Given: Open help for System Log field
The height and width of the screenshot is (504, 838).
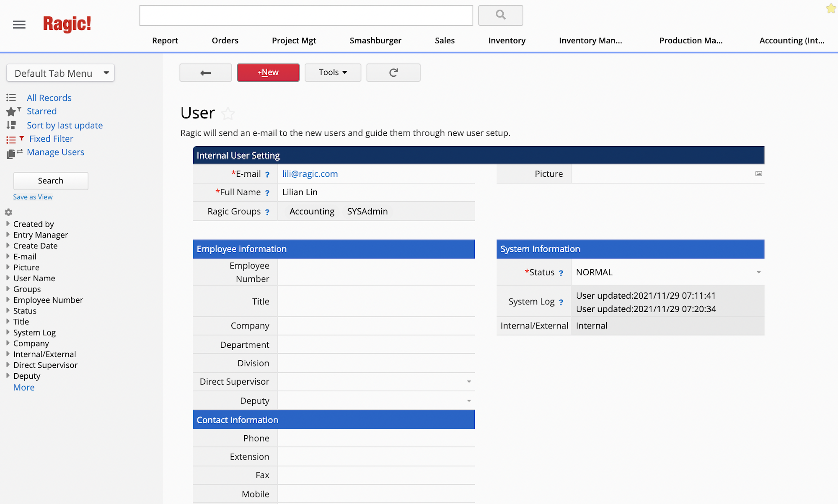Looking at the screenshot, I should [x=561, y=302].
